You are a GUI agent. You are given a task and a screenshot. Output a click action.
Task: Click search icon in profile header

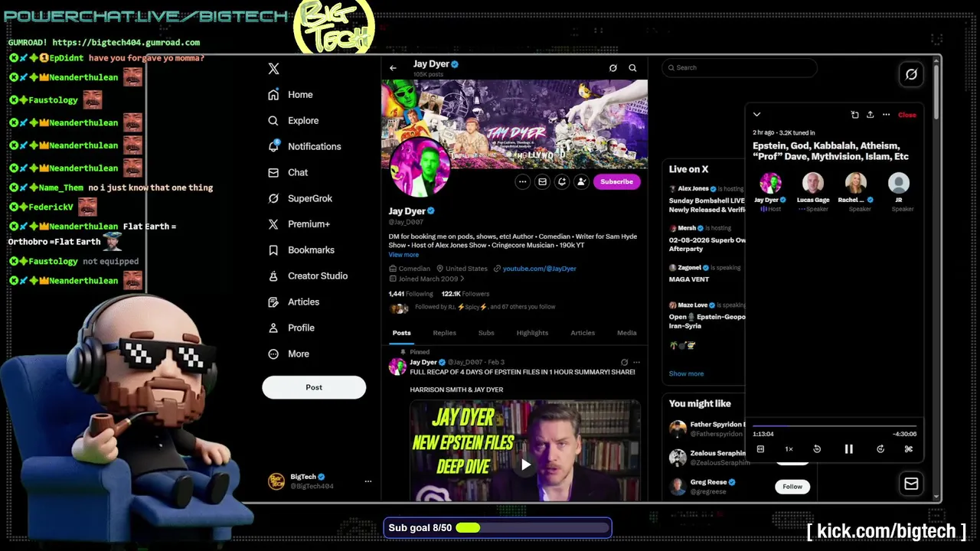coord(632,68)
